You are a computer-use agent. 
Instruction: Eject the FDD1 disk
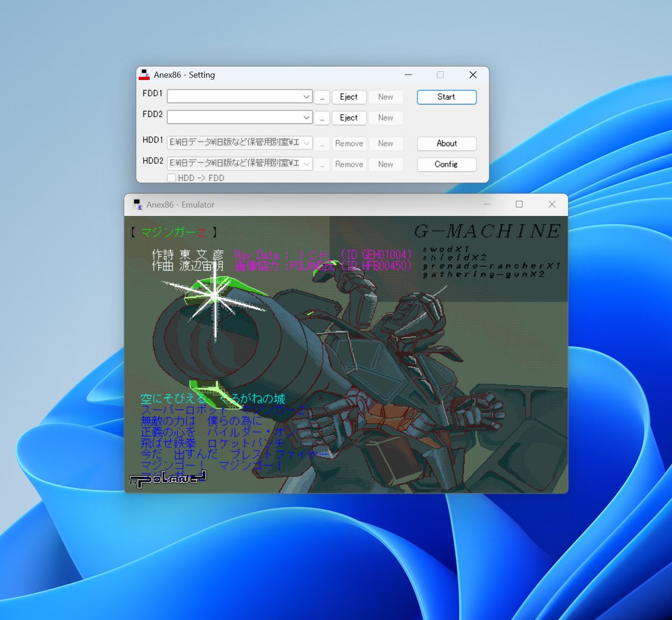click(349, 97)
